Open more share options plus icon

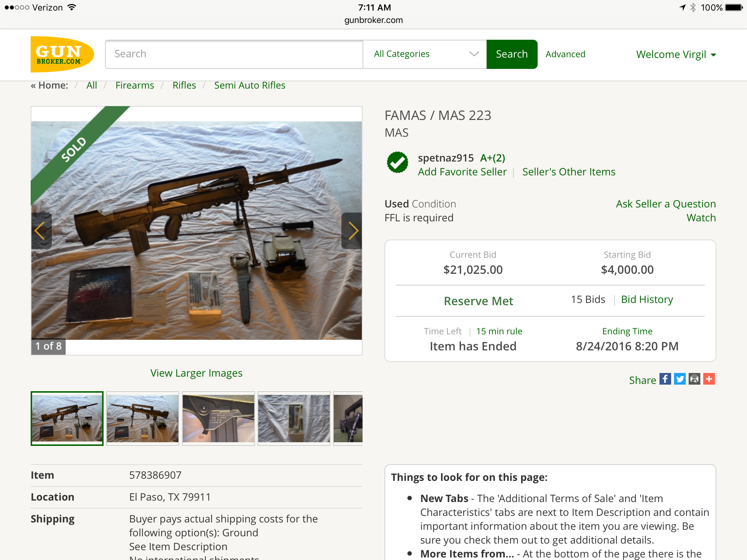pos(709,379)
